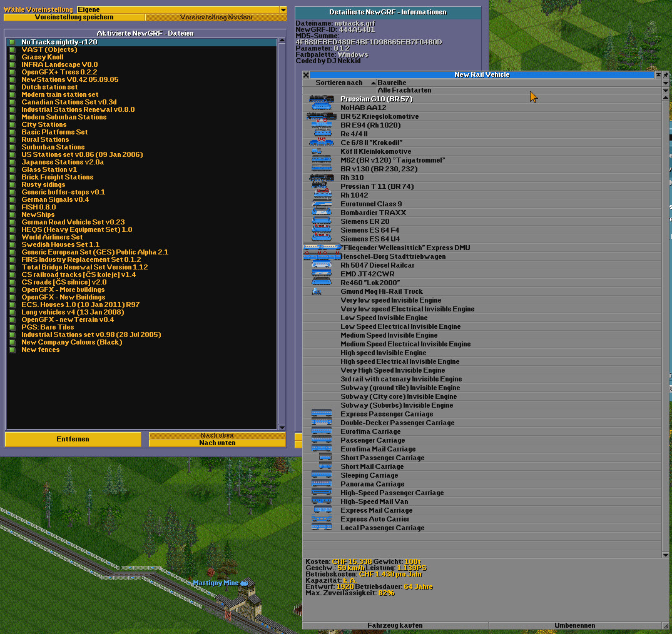
Task: Open the Wähle Voreinstellung preset dropdown
Action: click(x=283, y=10)
